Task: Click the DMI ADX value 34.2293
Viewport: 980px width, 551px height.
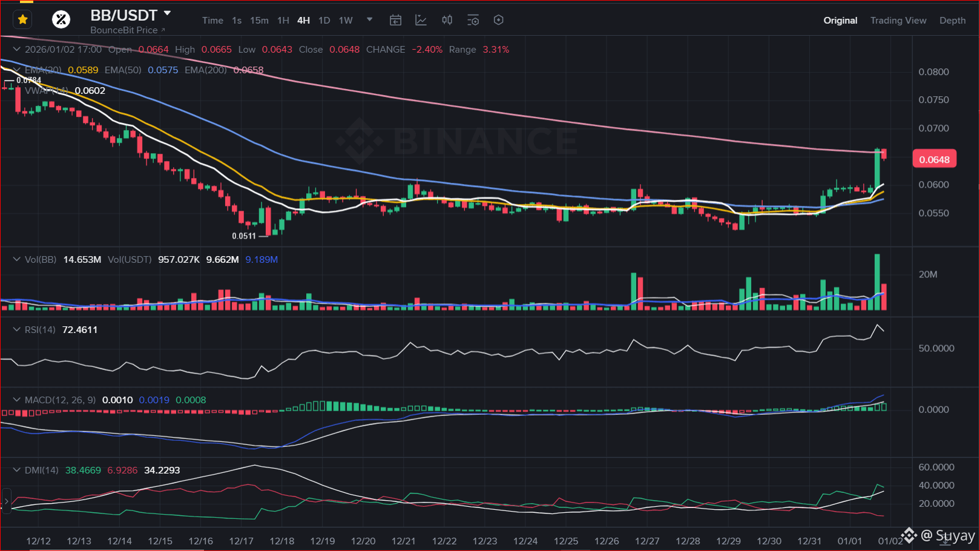Action: 162,470
